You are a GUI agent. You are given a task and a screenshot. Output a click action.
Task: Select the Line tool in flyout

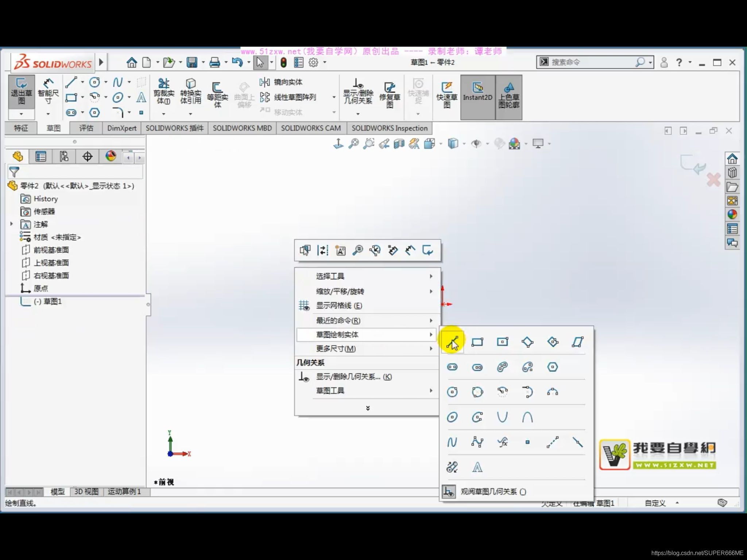pyautogui.click(x=452, y=342)
